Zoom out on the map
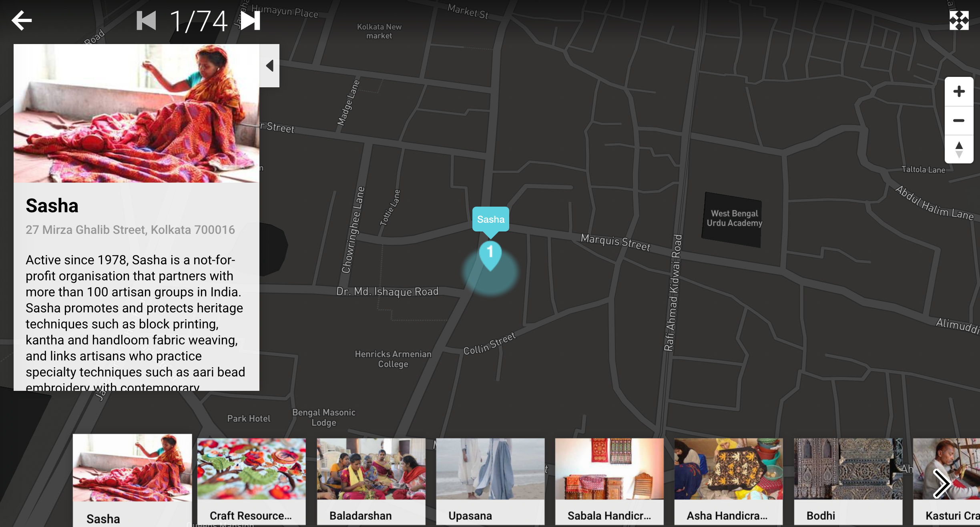Image resolution: width=980 pixels, height=527 pixels. pos(959,121)
